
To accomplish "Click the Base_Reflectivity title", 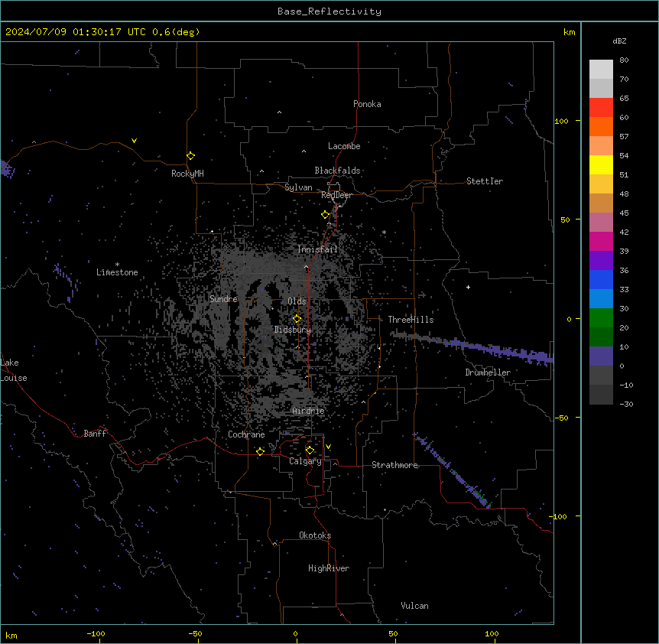I will pos(329,11).
